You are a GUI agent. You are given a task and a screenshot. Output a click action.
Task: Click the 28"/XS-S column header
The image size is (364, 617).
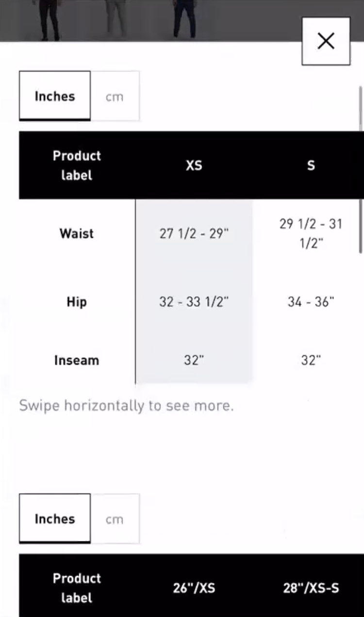(x=311, y=588)
